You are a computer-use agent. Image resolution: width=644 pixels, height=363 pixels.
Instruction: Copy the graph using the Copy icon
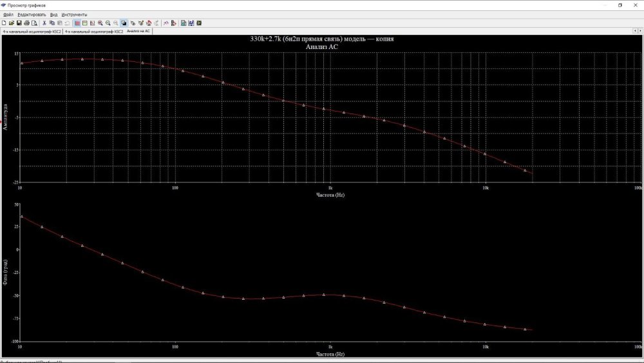click(52, 23)
